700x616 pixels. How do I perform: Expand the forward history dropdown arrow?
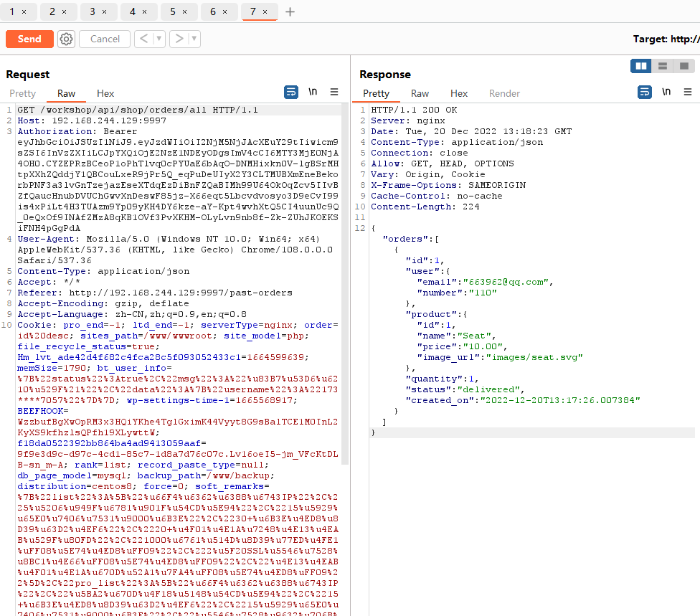pyautogui.click(x=194, y=39)
